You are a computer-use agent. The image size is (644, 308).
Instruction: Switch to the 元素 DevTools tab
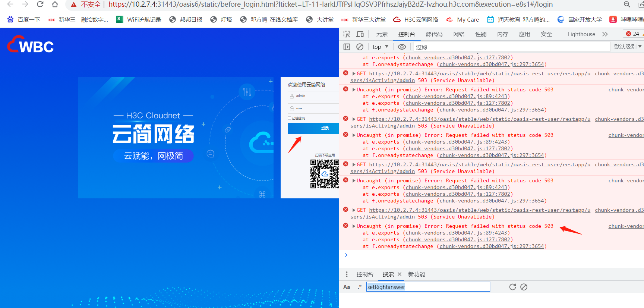[x=382, y=34]
